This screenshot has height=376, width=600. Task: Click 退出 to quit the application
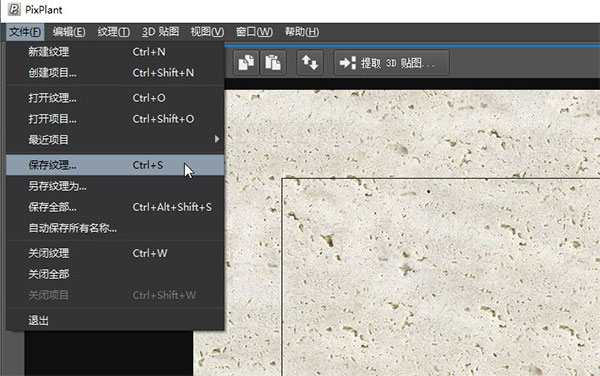point(115,320)
